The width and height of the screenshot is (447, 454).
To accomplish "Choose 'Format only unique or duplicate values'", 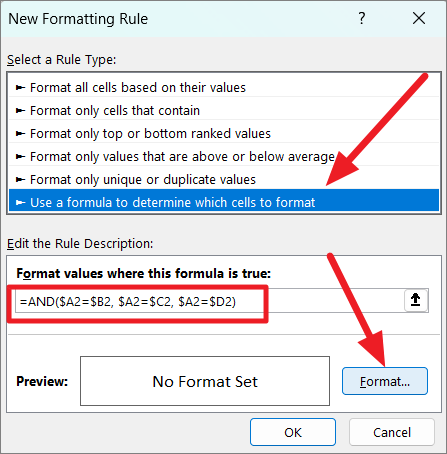I will point(224,179).
